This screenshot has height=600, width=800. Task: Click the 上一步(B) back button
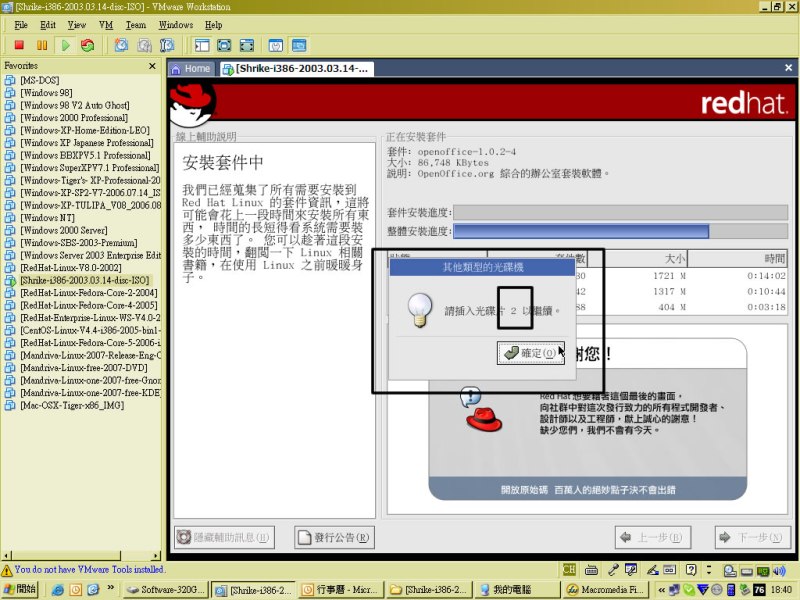tap(653, 537)
